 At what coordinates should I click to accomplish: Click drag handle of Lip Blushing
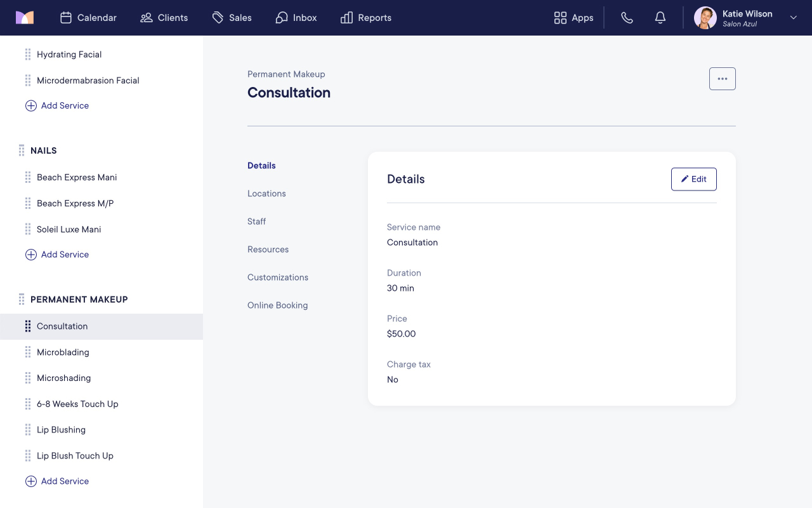tap(28, 430)
